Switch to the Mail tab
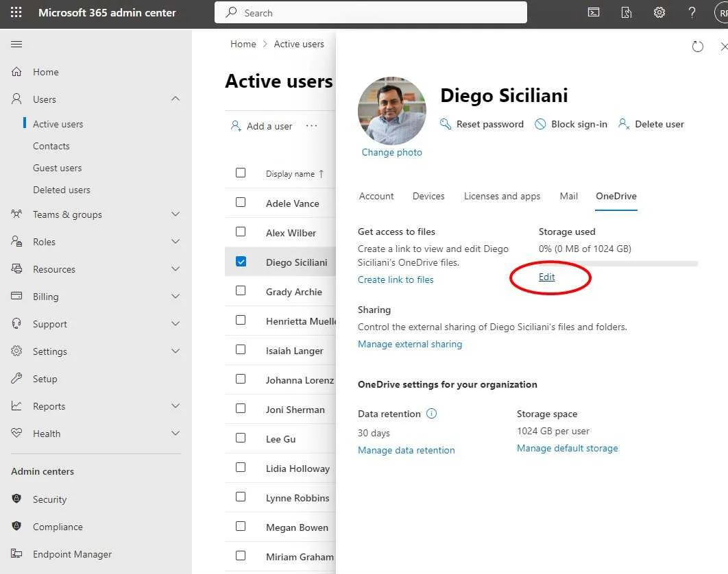 [568, 197]
